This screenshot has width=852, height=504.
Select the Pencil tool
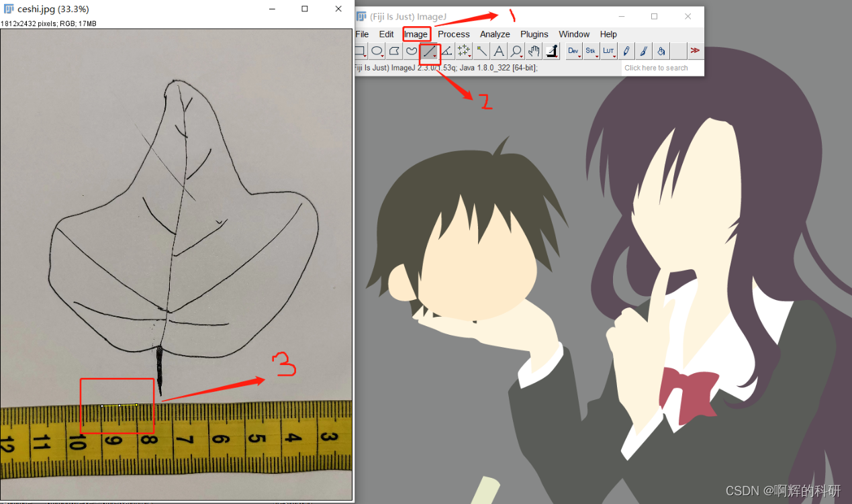tap(626, 51)
